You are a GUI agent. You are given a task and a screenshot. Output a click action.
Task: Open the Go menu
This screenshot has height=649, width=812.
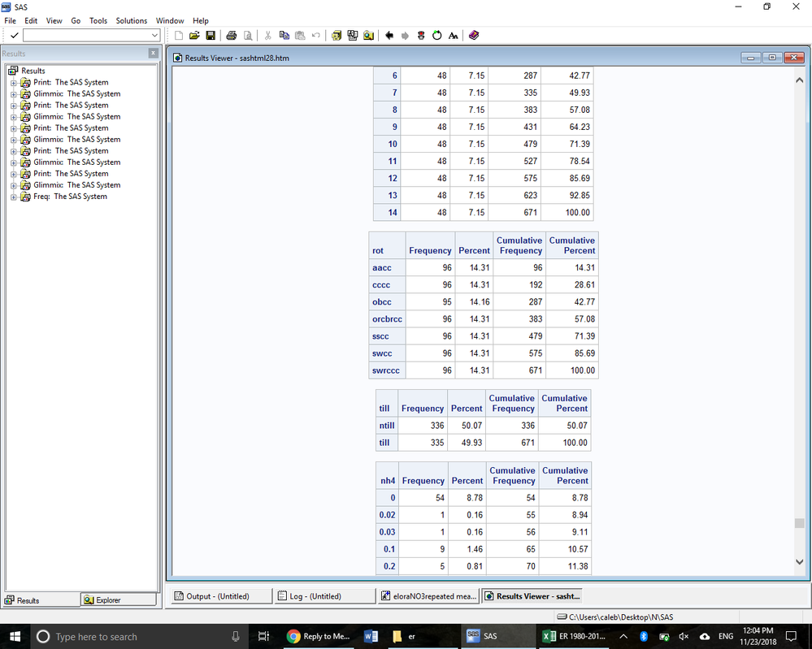pos(76,20)
